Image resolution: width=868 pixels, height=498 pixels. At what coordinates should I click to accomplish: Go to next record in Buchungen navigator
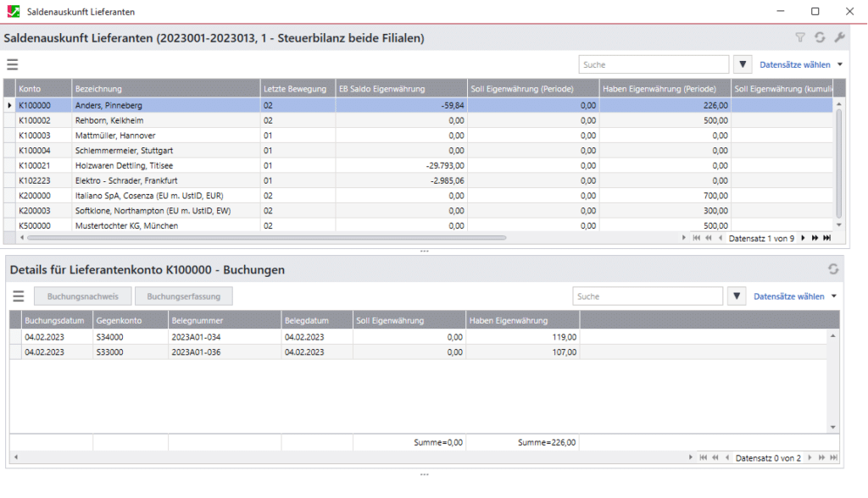[x=810, y=457]
